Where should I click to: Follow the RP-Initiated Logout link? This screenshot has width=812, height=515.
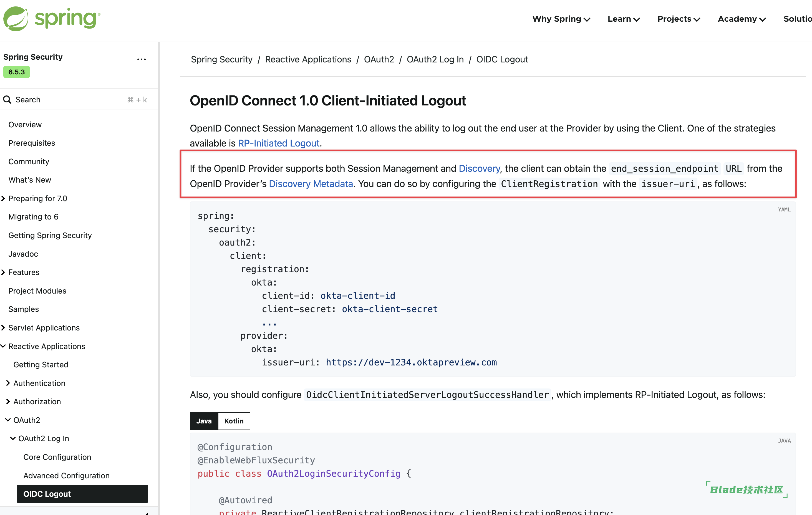coord(279,143)
